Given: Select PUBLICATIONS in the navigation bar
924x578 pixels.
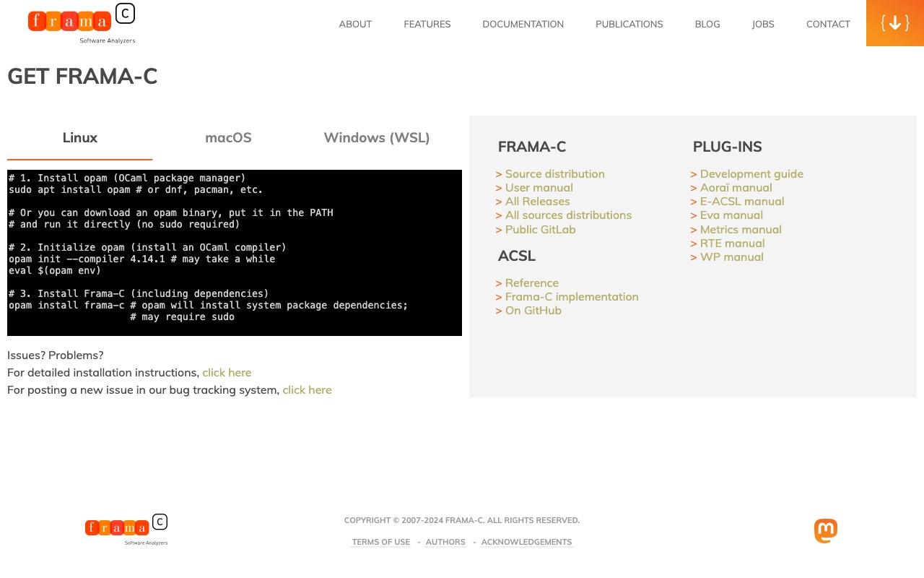Looking at the screenshot, I should [x=629, y=24].
